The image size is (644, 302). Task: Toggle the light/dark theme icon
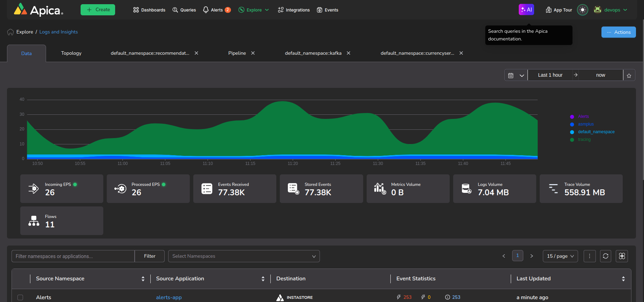(582, 10)
